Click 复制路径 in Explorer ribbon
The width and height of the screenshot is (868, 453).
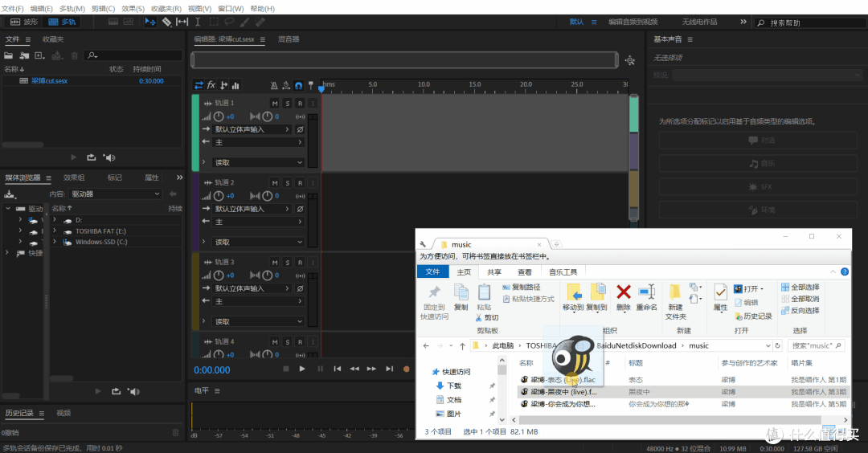click(x=522, y=287)
